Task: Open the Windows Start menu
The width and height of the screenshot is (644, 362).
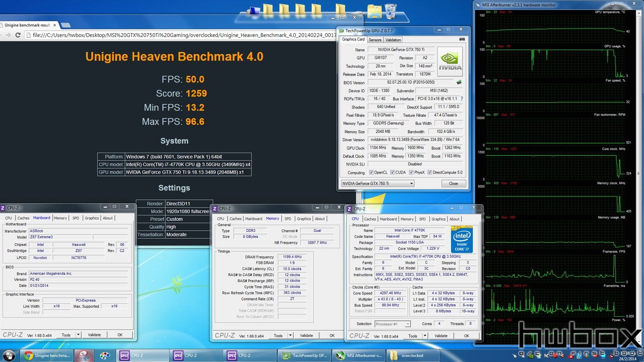Action: [x=9, y=355]
